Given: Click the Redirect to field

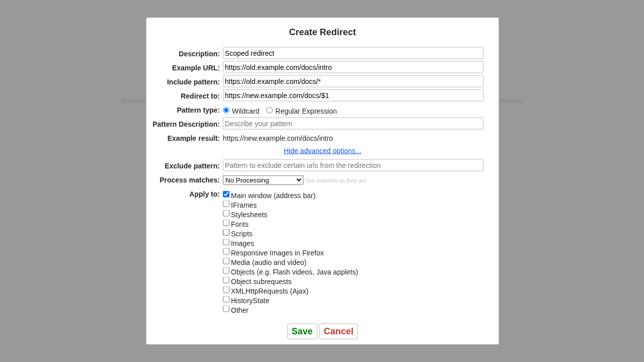Looking at the screenshot, I should [x=353, y=96].
